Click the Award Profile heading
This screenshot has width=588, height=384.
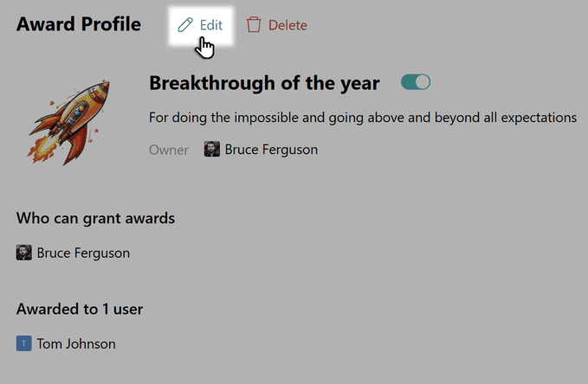(x=79, y=24)
